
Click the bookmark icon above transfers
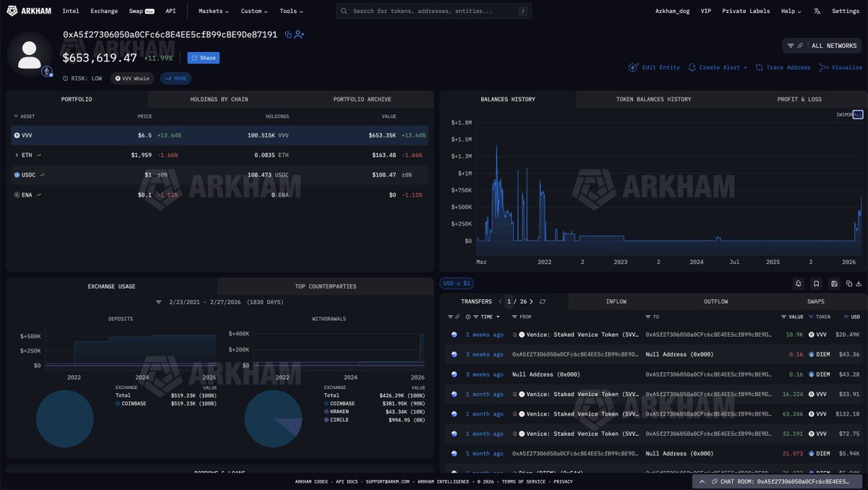tap(816, 284)
